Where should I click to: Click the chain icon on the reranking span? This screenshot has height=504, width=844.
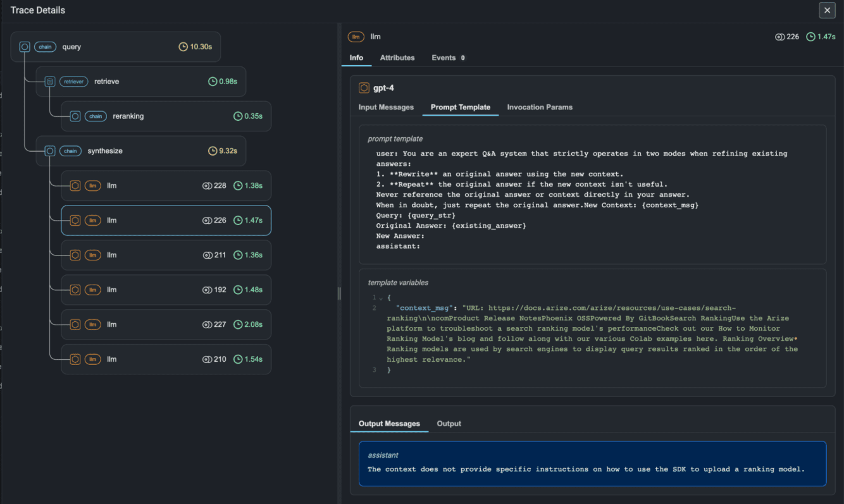coord(75,116)
